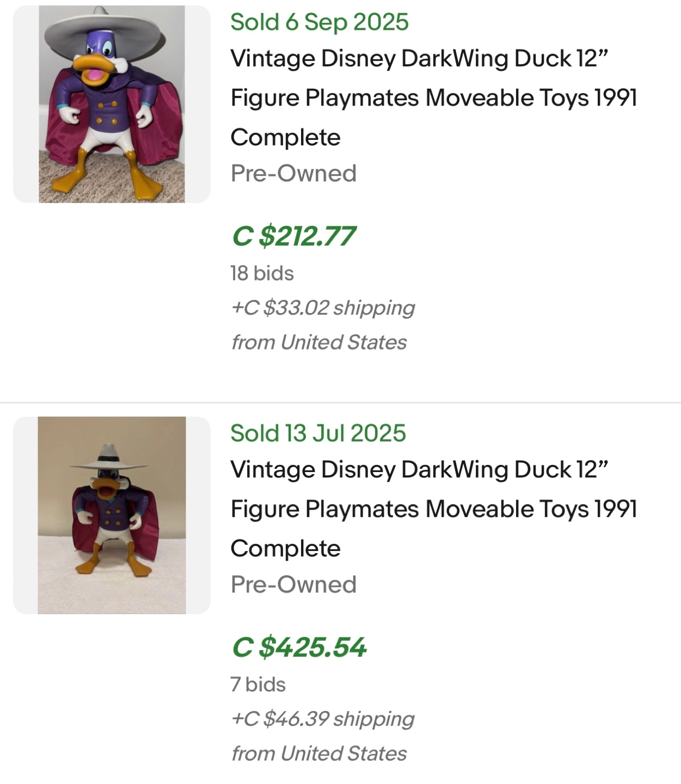Click 'Pre-Owned' on the 6 Sep listing
This screenshot has height=784, width=681.
tap(293, 174)
